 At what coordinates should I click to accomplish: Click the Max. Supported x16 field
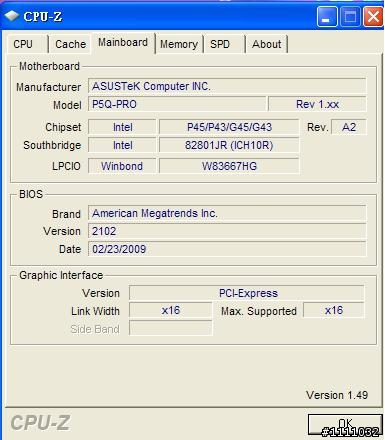334,310
